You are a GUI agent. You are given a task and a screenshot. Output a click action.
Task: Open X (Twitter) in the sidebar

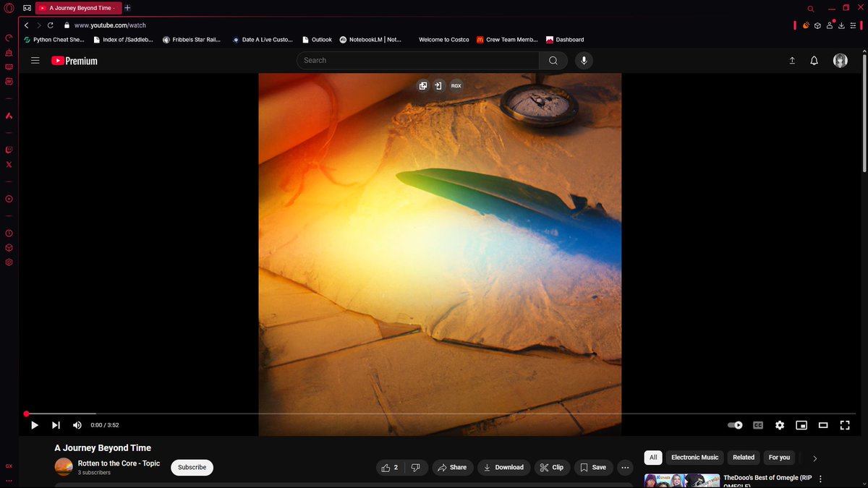tap(9, 165)
